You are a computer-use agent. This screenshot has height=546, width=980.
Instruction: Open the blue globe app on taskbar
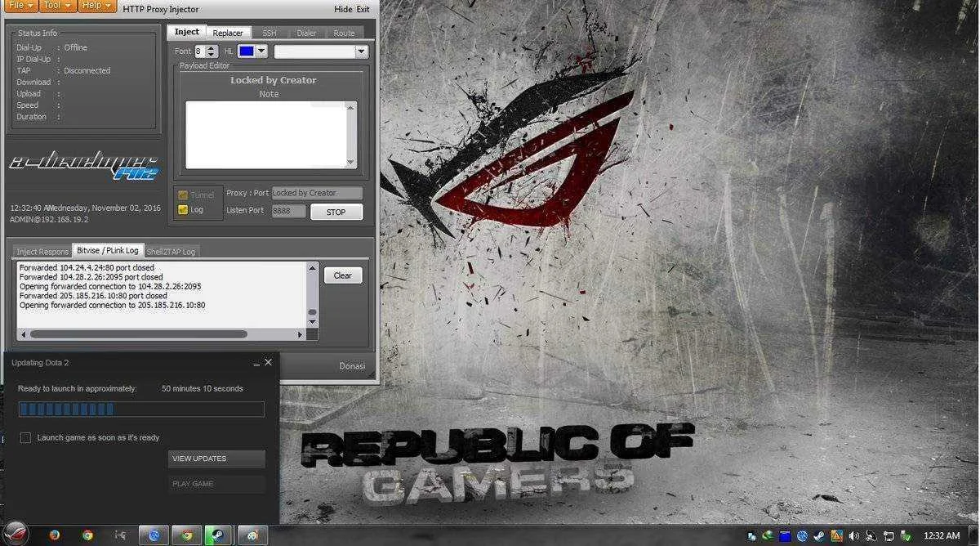coord(154,535)
